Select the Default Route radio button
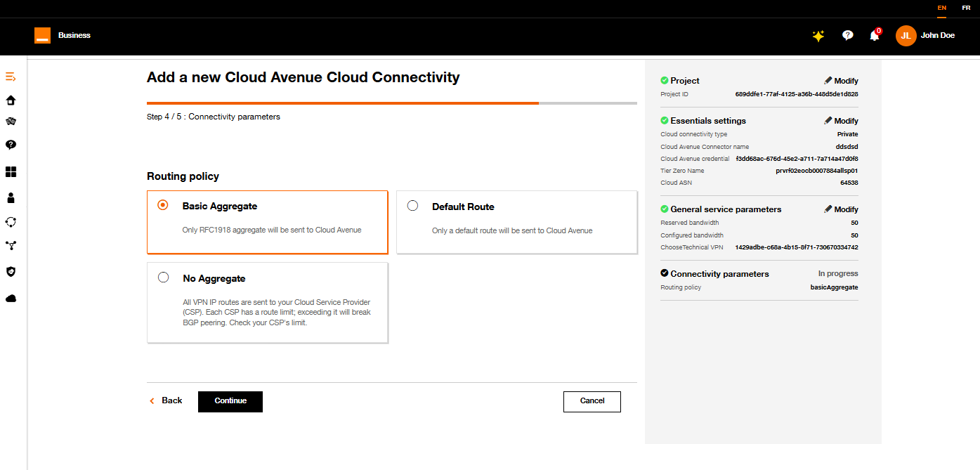The width and height of the screenshot is (980, 470). point(413,205)
